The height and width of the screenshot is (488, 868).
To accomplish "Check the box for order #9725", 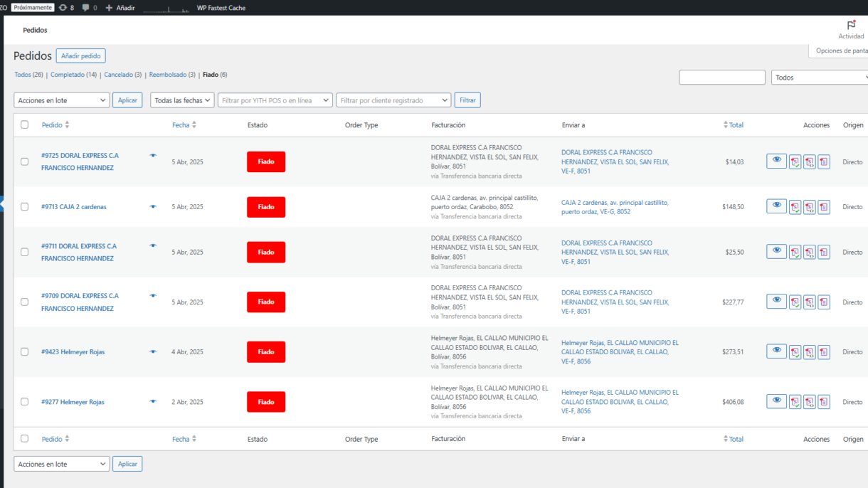I will pos(25,161).
